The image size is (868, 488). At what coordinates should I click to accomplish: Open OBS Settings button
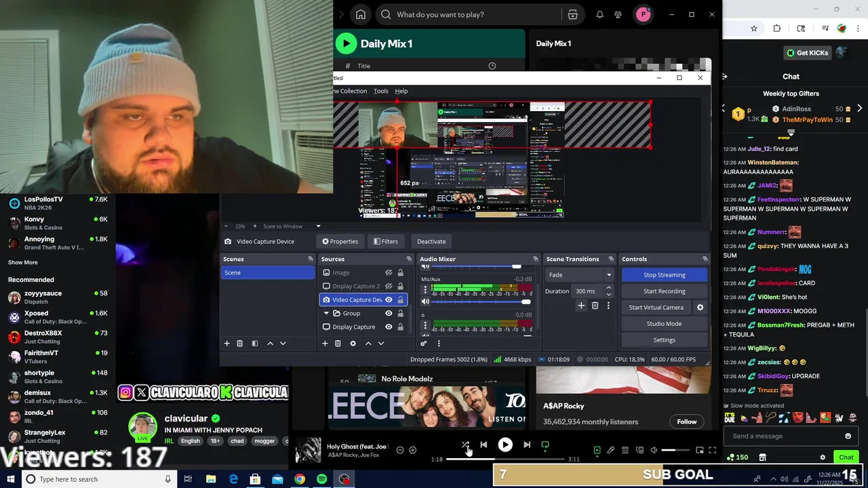point(665,340)
